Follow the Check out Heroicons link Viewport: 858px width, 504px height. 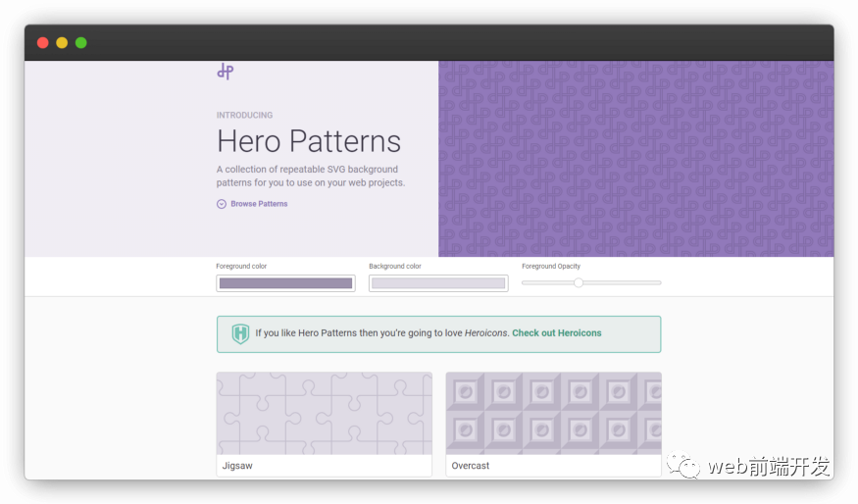[557, 332]
